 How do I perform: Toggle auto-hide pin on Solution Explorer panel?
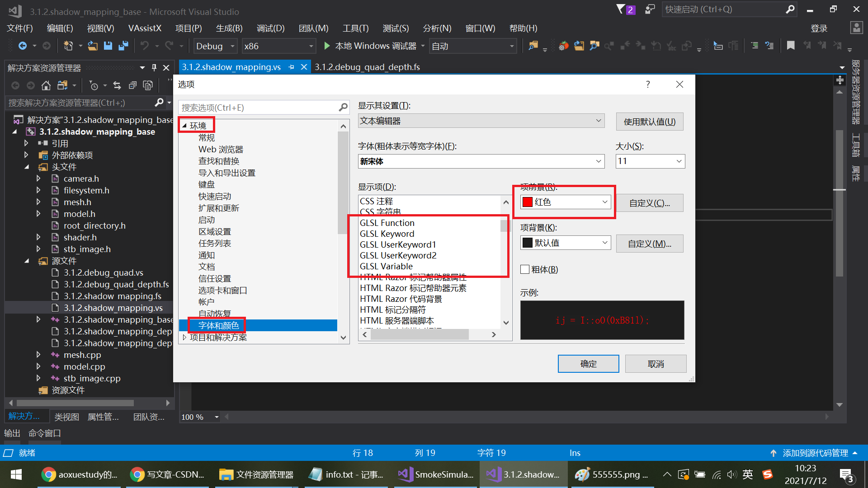tap(154, 68)
